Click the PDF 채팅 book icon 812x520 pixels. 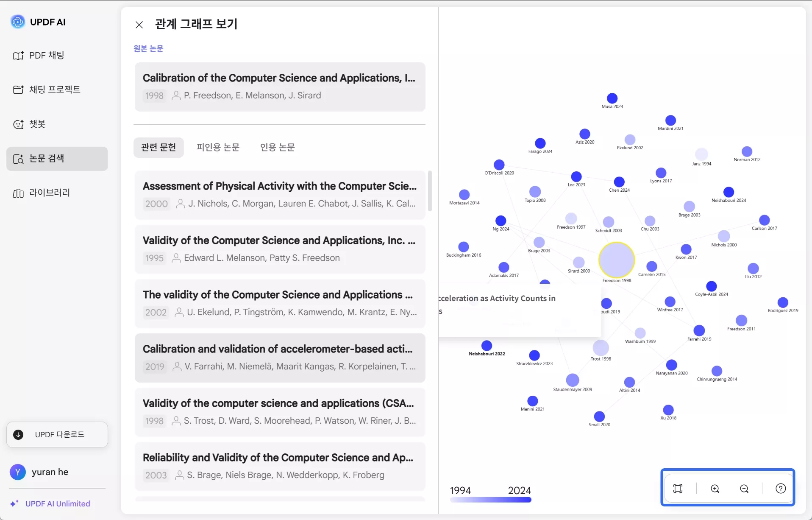click(18, 56)
